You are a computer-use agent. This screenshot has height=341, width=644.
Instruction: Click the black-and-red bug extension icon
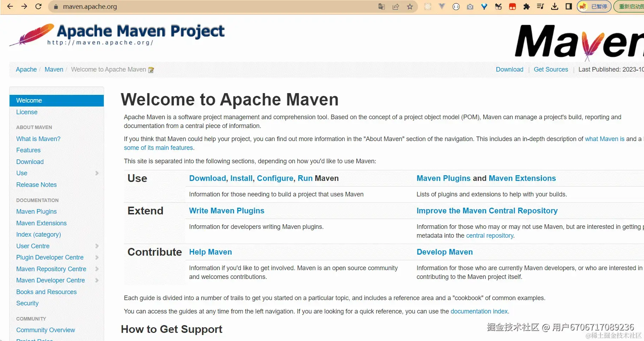click(x=498, y=6)
